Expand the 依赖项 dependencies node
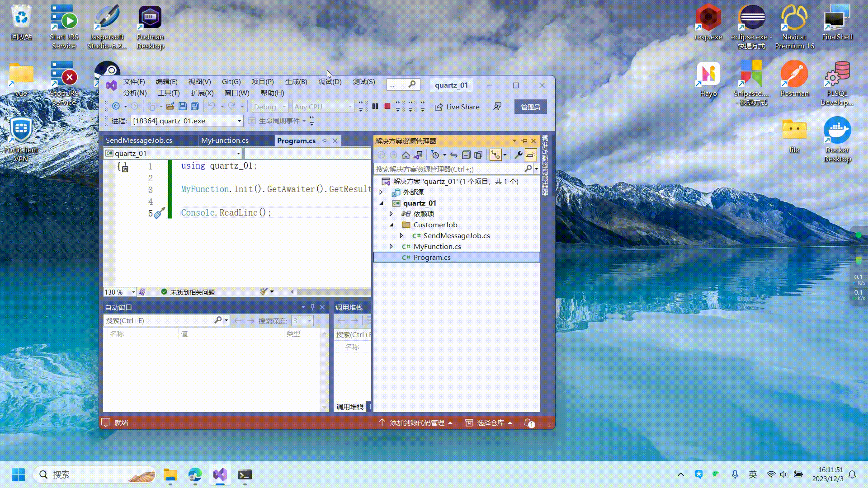Viewport: 868px width, 488px height. [x=392, y=214]
